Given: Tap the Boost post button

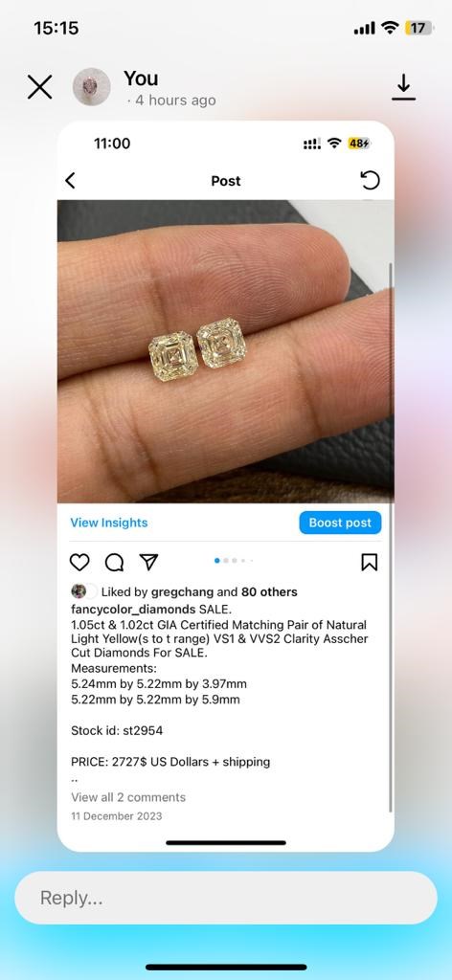Looking at the screenshot, I should (340, 523).
